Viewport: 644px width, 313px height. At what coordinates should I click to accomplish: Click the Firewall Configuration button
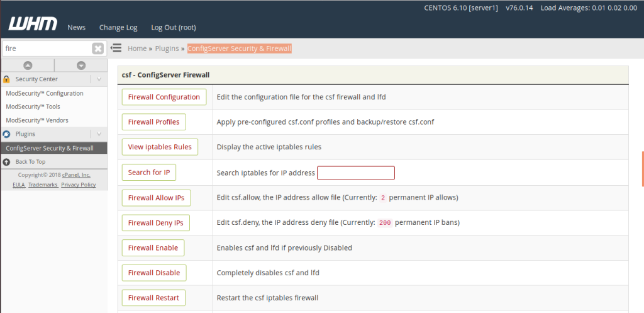164,97
